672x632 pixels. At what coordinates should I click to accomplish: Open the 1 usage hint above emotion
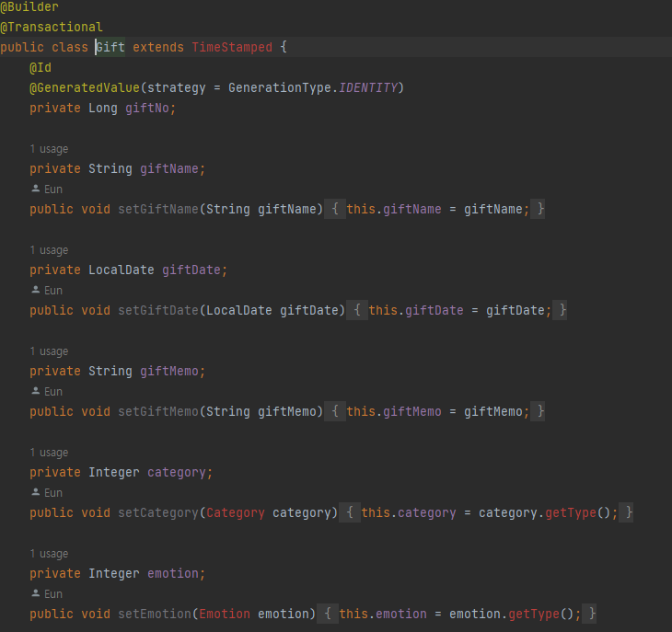[49, 554]
